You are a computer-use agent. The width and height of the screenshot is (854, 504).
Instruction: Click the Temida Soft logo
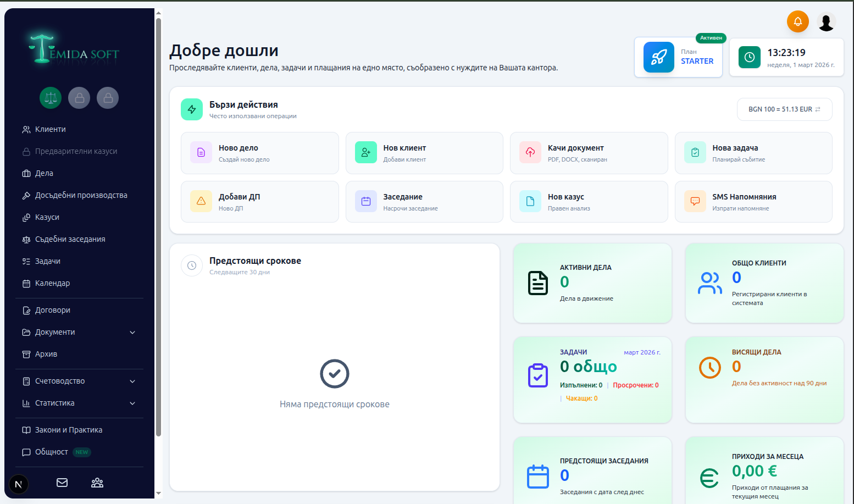tap(74, 49)
